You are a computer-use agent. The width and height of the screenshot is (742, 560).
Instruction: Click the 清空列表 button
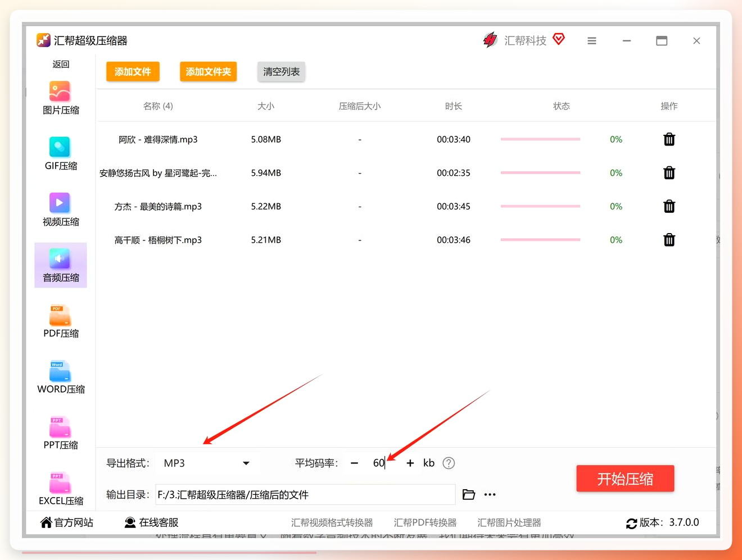[282, 72]
